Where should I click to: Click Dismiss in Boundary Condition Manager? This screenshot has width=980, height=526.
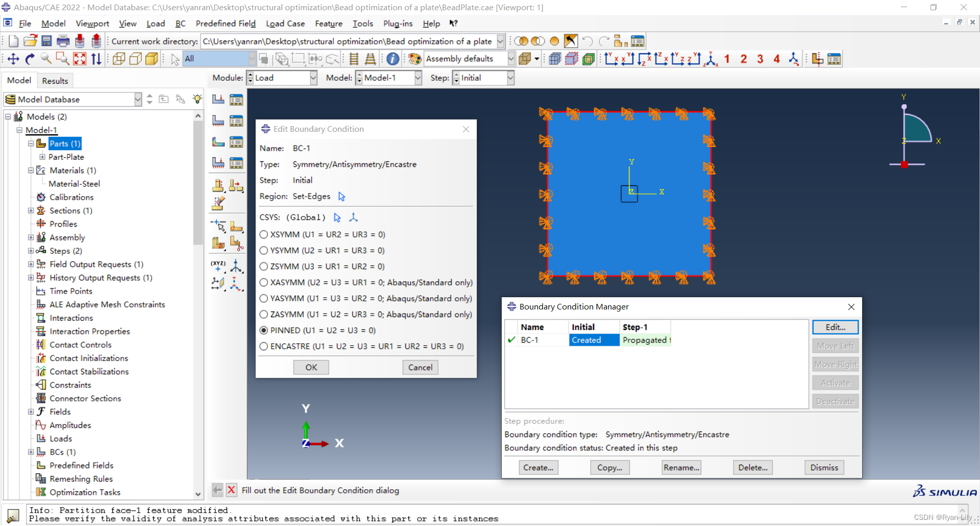[x=824, y=467]
